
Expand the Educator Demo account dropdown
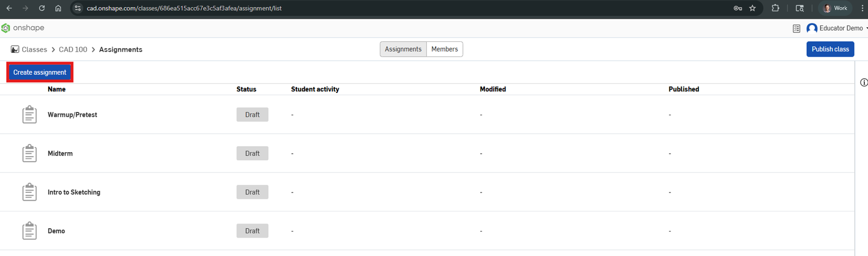[x=866, y=28]
